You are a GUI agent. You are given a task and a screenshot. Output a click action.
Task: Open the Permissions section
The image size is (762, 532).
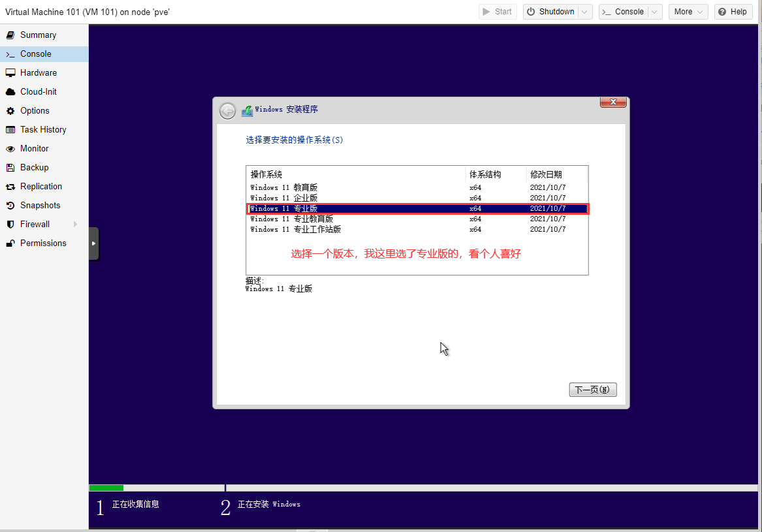click(x=44, y=243)
